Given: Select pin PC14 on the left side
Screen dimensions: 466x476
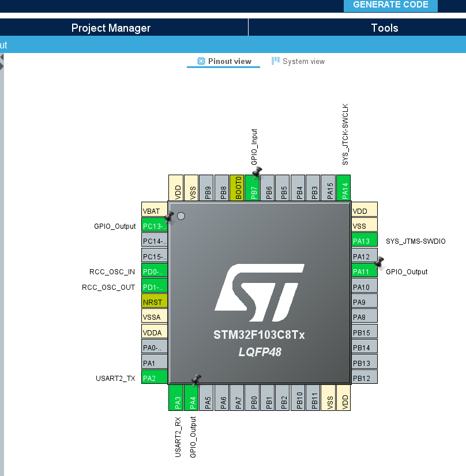Looking at the screenshot, I should 155,241.
